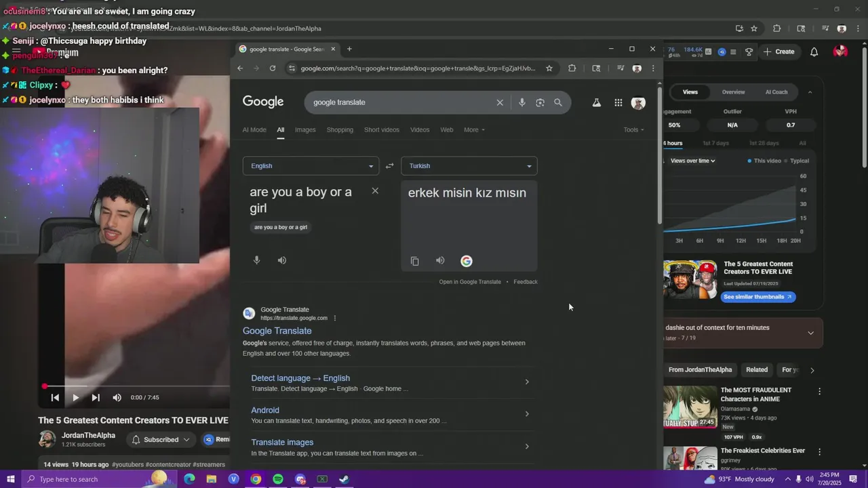Go to previous video in player
Screen dimensions: 868x488
[x=55, y=398]
